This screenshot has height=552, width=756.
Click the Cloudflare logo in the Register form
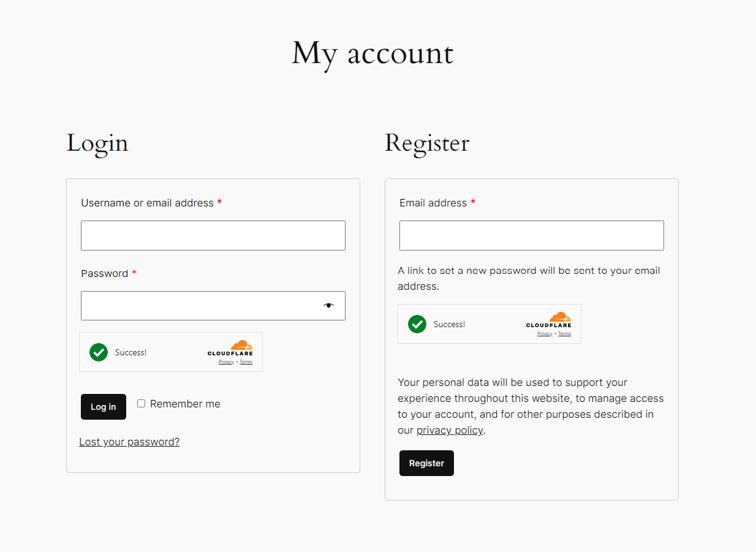click(549, 320)
